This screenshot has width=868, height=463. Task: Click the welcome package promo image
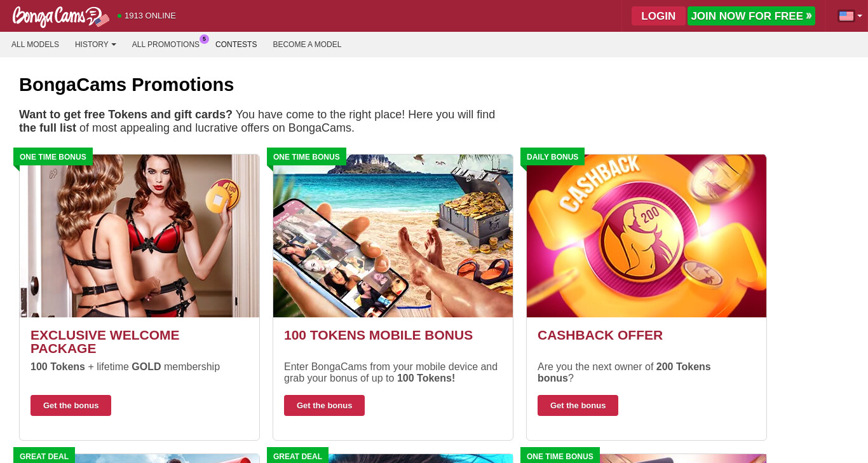point(139,236)
